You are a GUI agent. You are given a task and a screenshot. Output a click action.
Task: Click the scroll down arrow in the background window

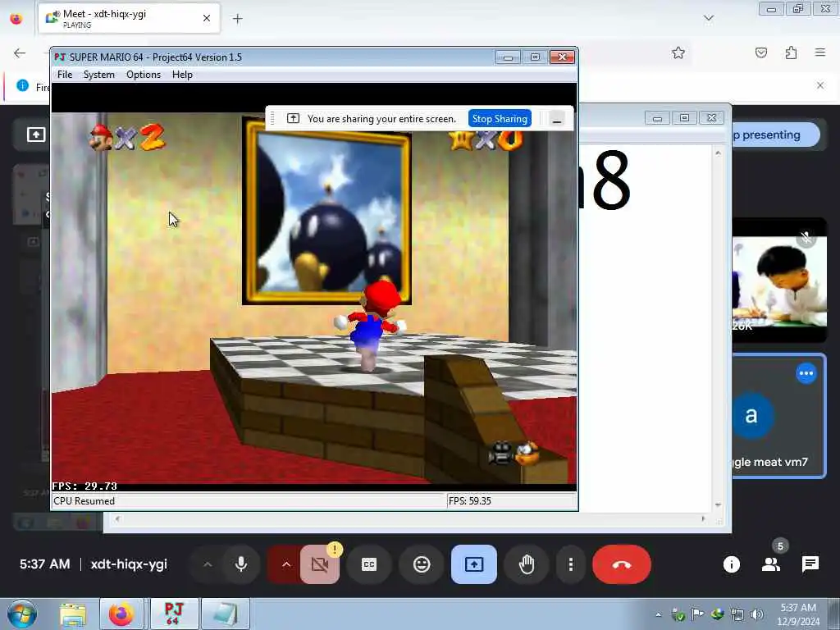point(718,504)
